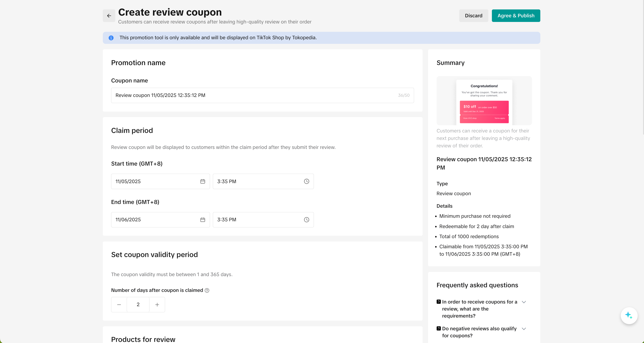This screenshot has width=644, height=343.
Task: Open the sparkle AI assistant button
Action: [629, 316]
